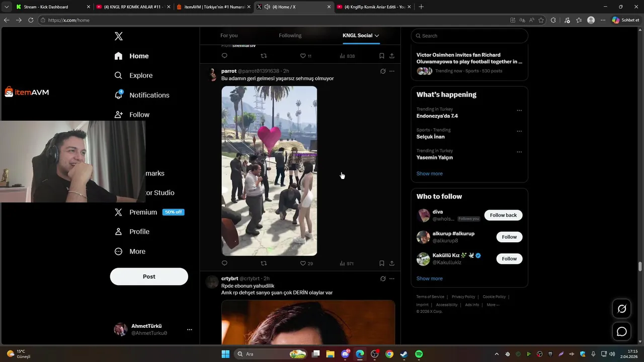The width and height of the screenshot is (644, 362).
Task: Open more options on parrot's post
Action: (x=392, y=71)
